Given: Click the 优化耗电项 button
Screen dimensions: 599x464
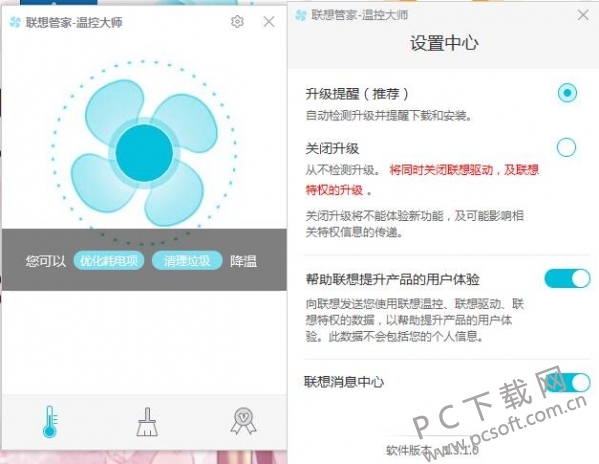Looking at the screenshot, I should pos(109,261).
